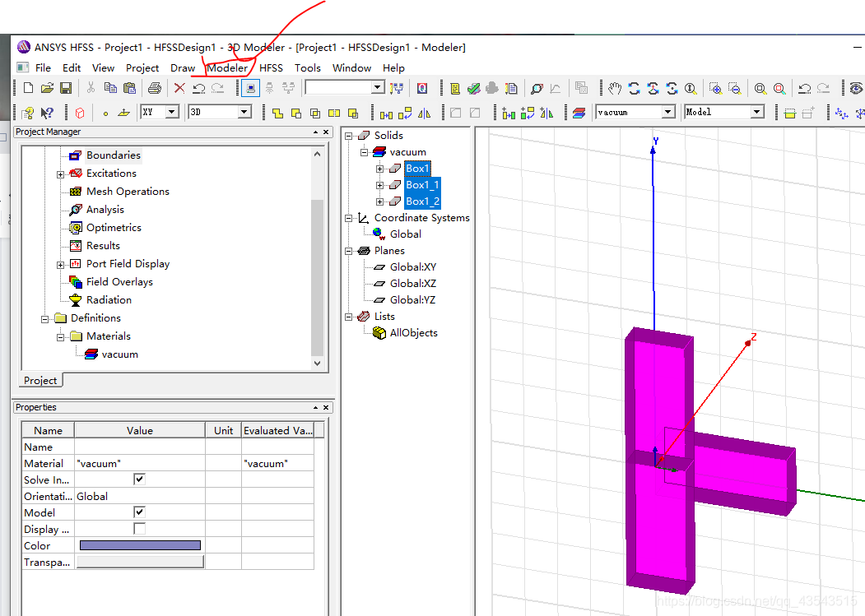This screenshot has height=616, width=865.
Task: Select Boundaries in Project Manager tree
Action: [113, 155]
